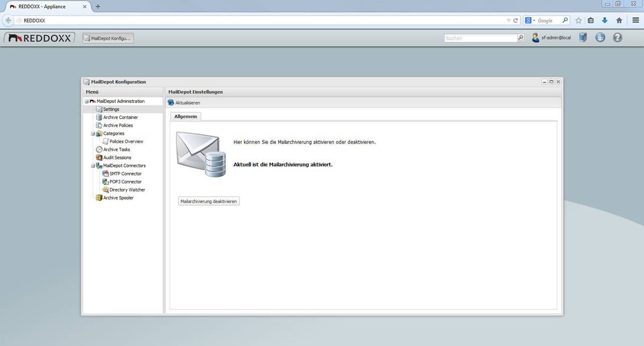Open Directory Watcher in the tree

(127, 190)
